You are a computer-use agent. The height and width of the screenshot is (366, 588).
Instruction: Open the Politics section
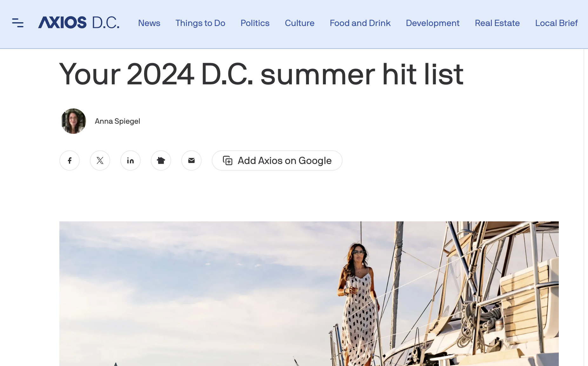tap(255, 23)
